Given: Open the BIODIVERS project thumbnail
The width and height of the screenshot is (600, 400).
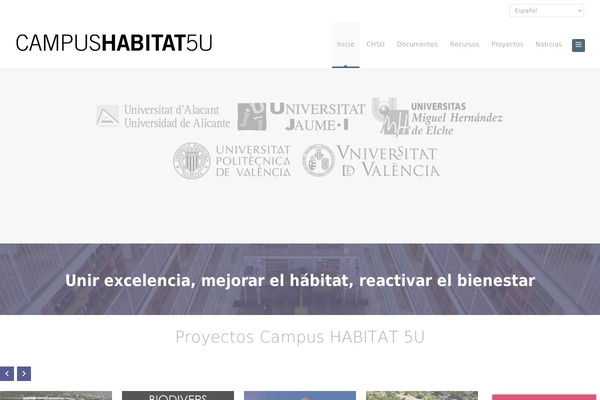Looking at the screenshot, I should click(178, 395).
